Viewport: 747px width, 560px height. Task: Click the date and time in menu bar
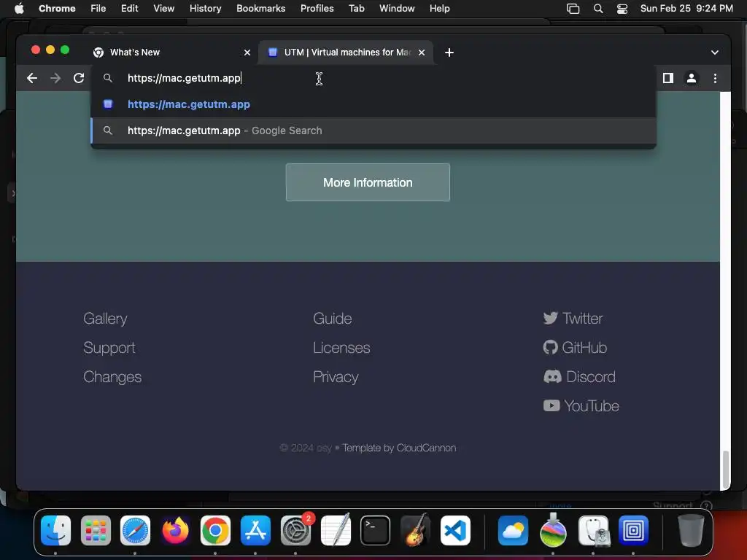coord(686,9)
